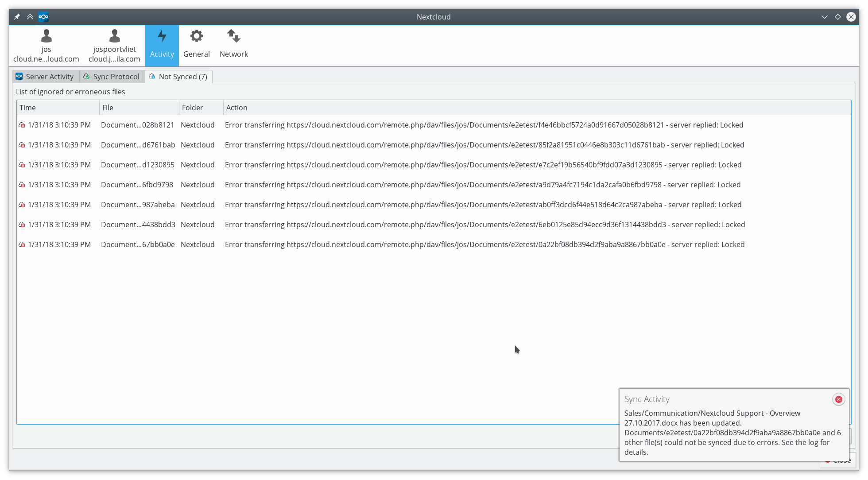Open General settings gear
The width and height of the screenshot is (868, 480).
(196, 46)
